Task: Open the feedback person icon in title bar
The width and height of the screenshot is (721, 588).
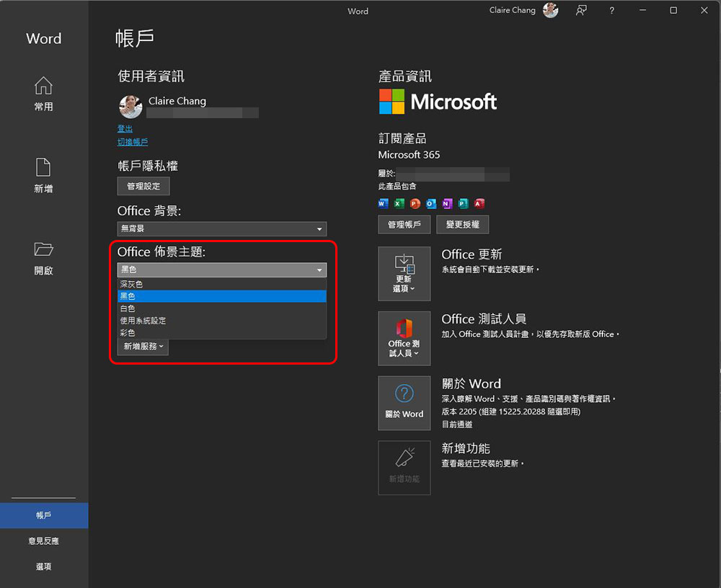Action: [x=581, y=10]
